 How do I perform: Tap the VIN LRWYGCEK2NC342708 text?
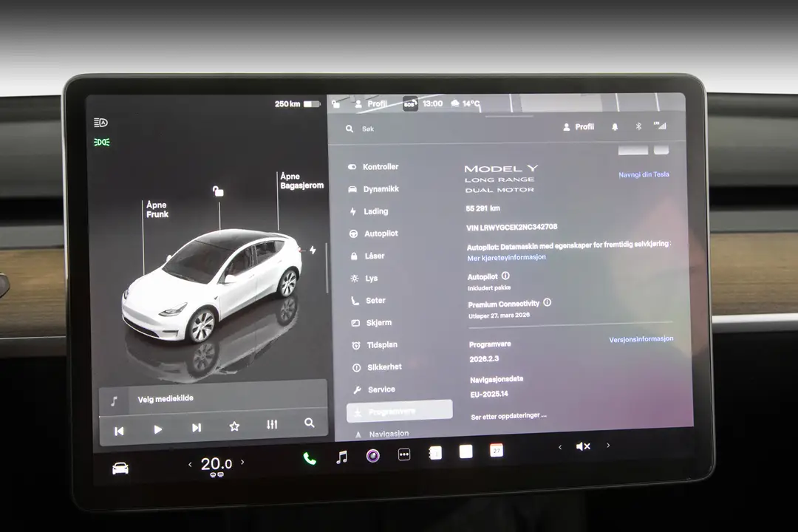[511, 227]
